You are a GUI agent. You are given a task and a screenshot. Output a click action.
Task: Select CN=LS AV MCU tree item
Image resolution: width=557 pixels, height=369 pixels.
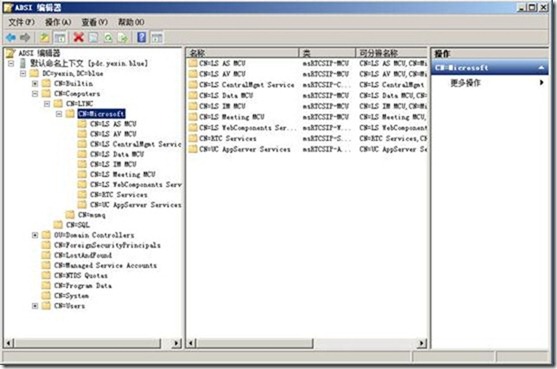(113, 134)
